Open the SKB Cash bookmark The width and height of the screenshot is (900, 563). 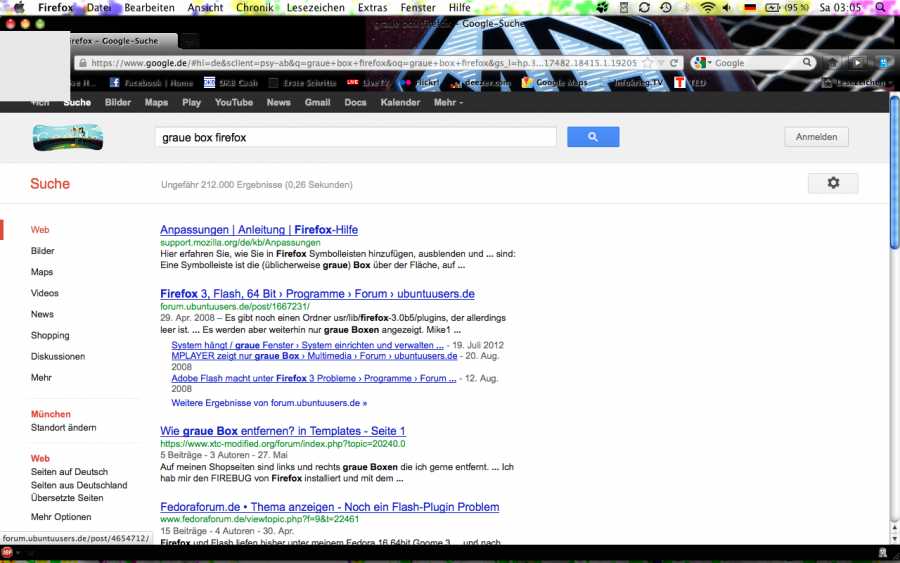click(231, 83)
